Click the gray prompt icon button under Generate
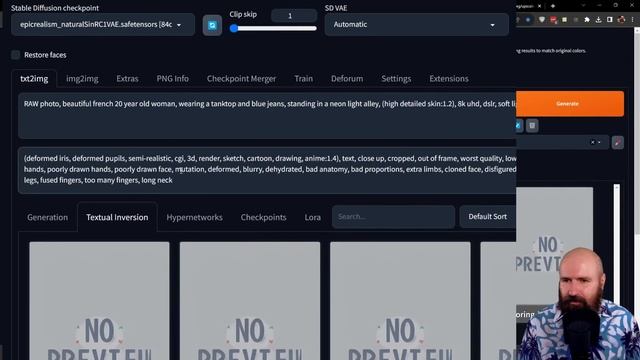The image size is (640, 360). point(532,126)
